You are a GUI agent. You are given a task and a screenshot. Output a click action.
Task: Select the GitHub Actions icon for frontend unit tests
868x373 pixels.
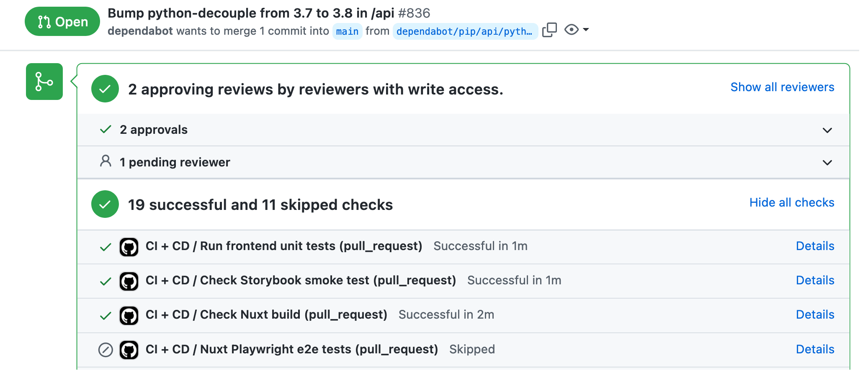point(129,247)
